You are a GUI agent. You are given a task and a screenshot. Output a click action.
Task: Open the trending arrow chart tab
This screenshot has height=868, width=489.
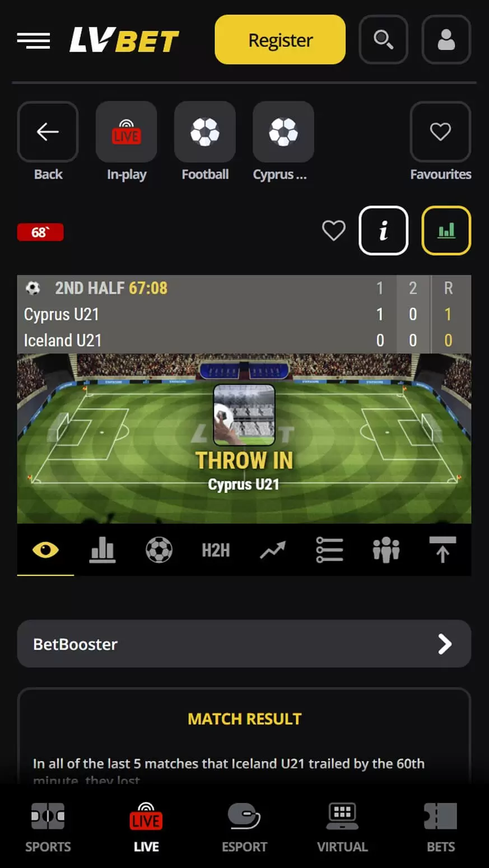click(272, 550)
